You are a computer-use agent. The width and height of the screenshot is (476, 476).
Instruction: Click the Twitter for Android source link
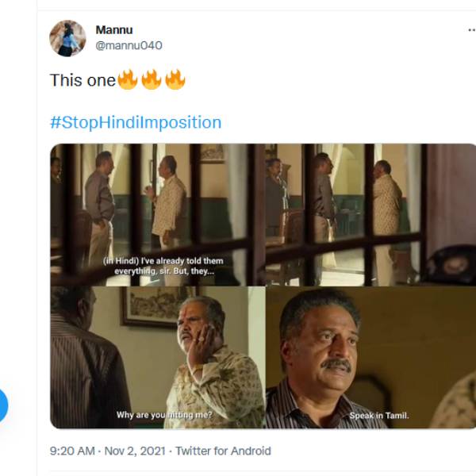pos(223,451)
